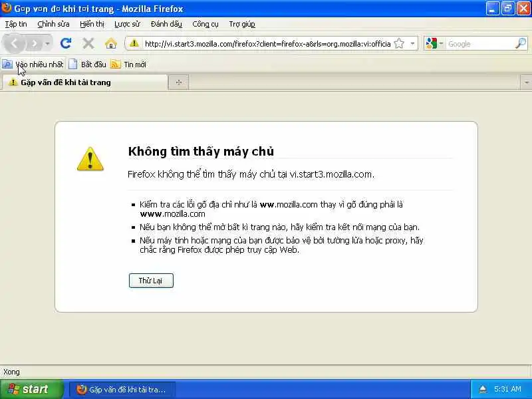532x399 pixels.
Task: Click the search magnifier icon
Action: [521, 43]
